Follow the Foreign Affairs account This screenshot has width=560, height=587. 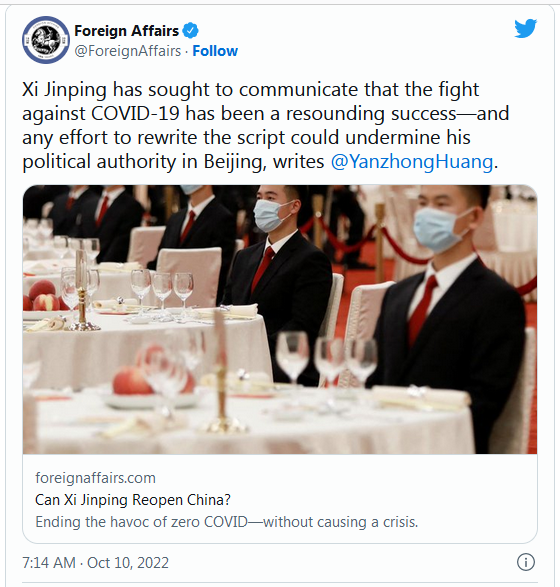tap(215, 51)
